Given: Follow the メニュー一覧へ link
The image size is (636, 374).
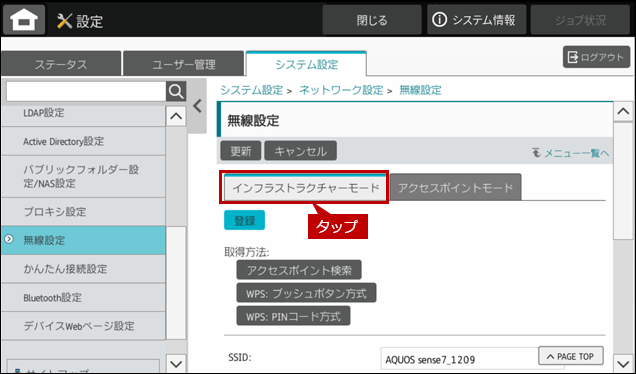Looking at the screenshot, I should (x=570, y=153).
